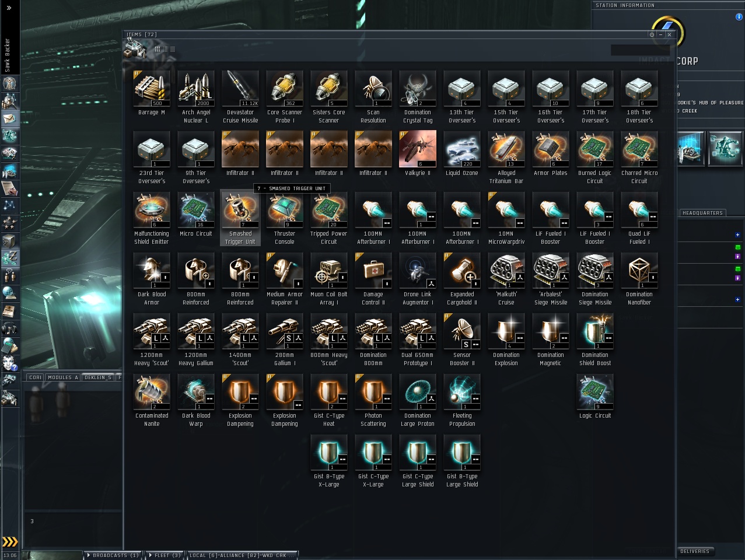
Task: Select 23rd Tier Overseer's effects item
Action: (152, 150)
